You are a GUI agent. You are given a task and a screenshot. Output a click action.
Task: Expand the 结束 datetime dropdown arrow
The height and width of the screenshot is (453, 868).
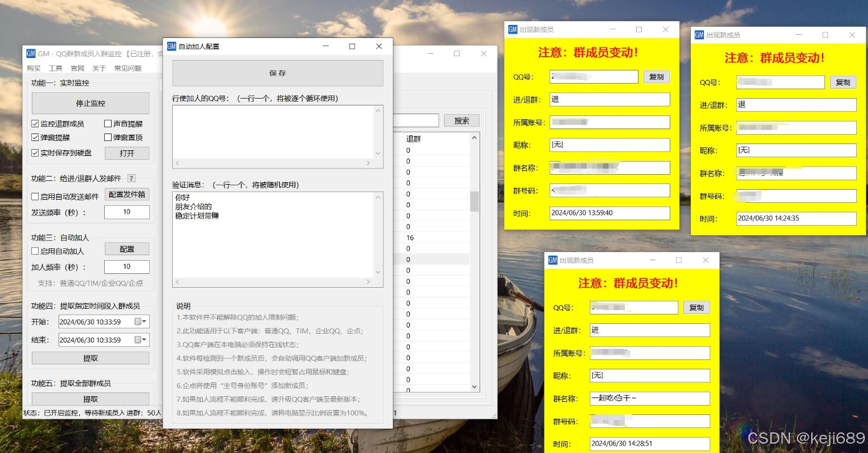point(145,340)
